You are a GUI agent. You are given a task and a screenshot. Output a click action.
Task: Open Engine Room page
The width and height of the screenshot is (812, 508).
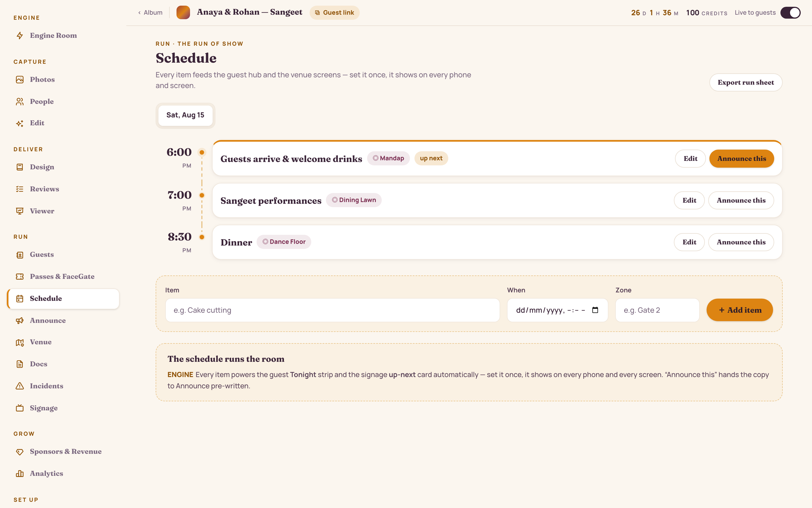(63, 36)
